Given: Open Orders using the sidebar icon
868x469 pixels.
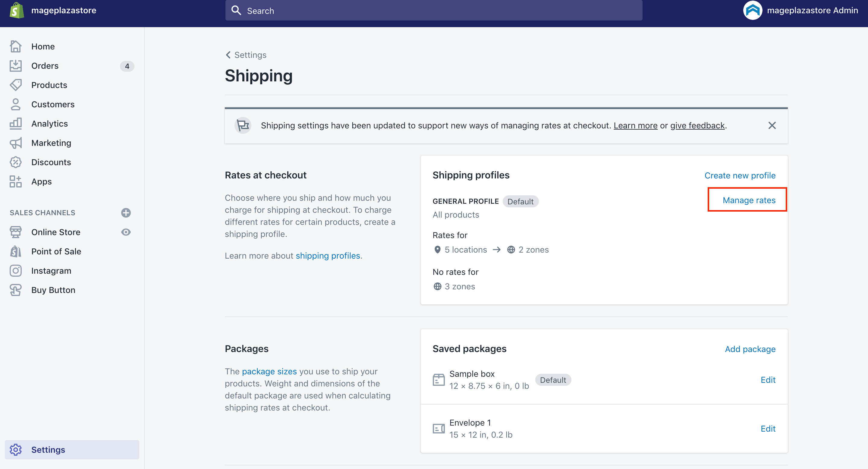Looking at the screenshot, I should pyautogui.click(x=16, y=66).
